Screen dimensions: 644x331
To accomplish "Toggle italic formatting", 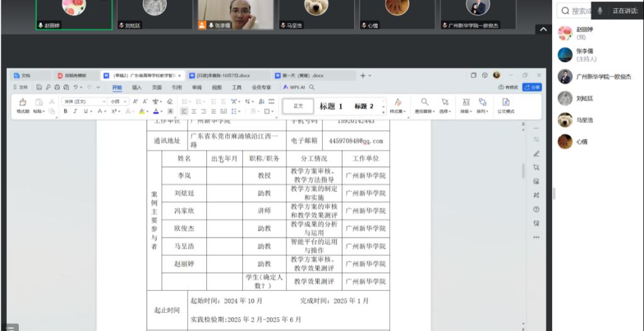I will [74, 111].
